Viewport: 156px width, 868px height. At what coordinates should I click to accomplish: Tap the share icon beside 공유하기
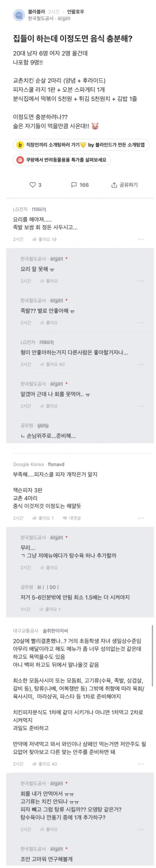coord(114,185)
